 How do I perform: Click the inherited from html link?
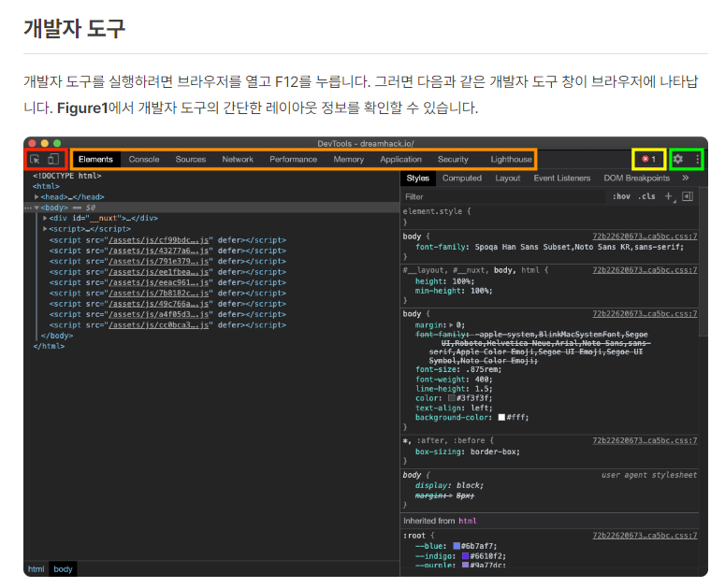click(468, 521)
